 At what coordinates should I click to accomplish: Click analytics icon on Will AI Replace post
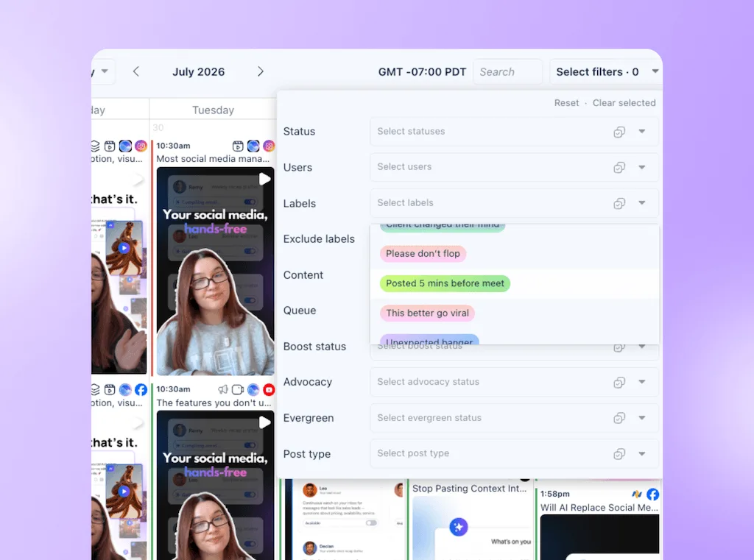click(637, 495)
